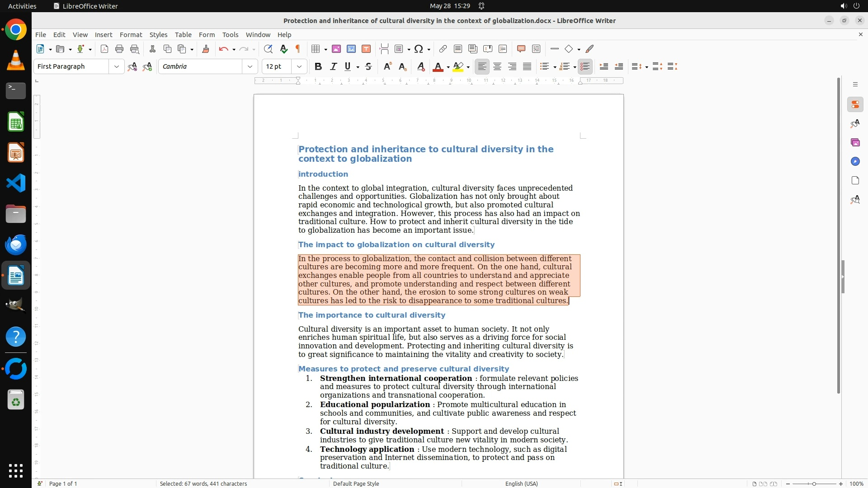Open the Format menu

131,34
